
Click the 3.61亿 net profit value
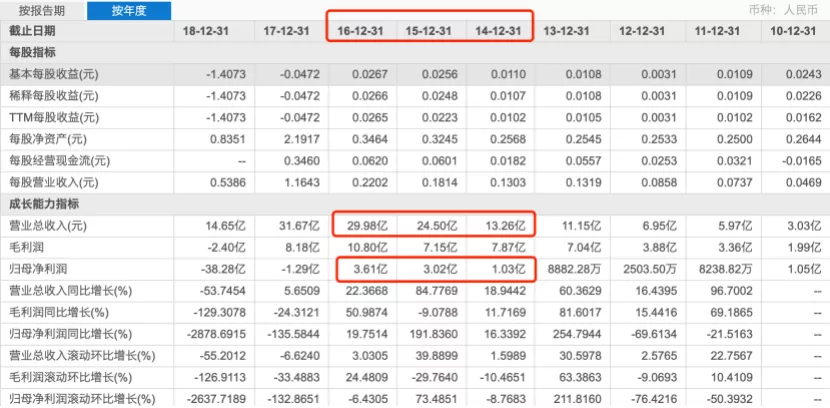tap(373, 269)
